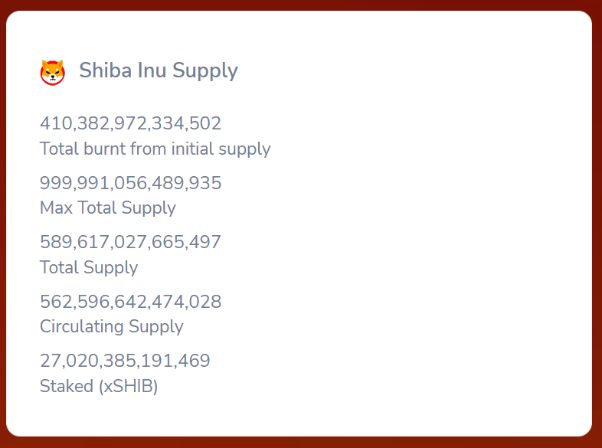Click the word "Supply" in the heading
The image size is (602, 448).
coord(205,72)
